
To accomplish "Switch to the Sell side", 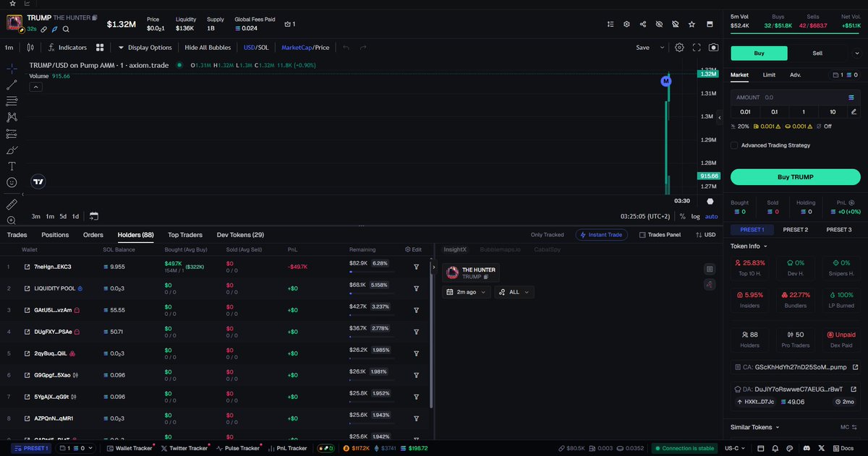I will click(x=817, y=53).
